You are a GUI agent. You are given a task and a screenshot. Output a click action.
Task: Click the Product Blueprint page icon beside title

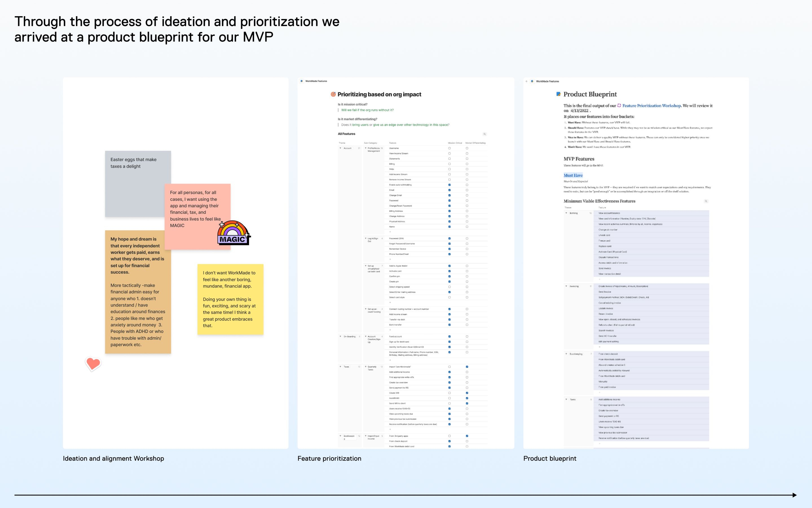click(x=558, y=94)
